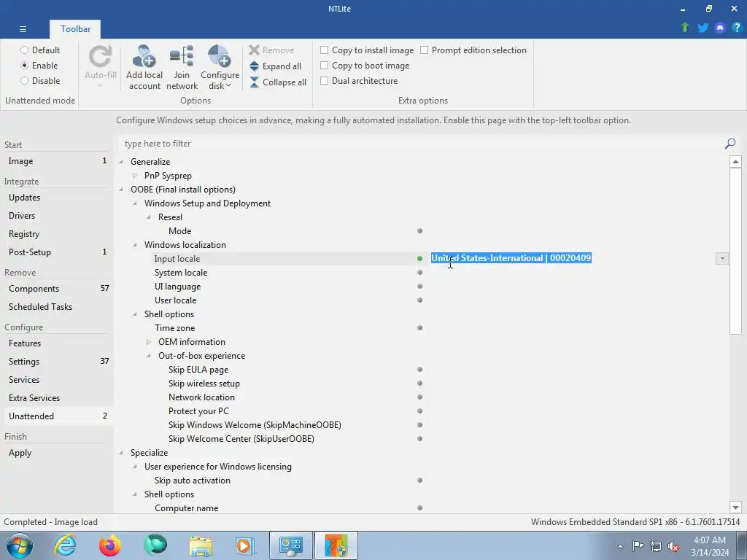Open the Windows Start button
This screenshot has height=560, width=747.
(x=19, y=545)
